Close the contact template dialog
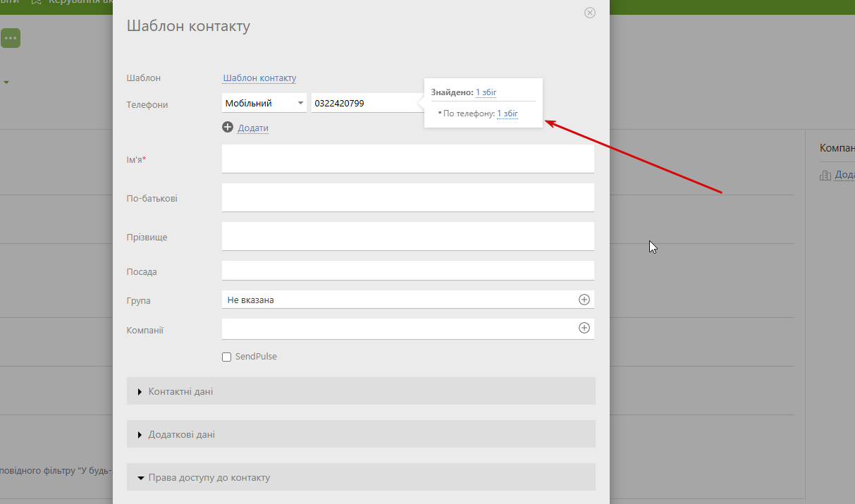 tap(590, 13)
